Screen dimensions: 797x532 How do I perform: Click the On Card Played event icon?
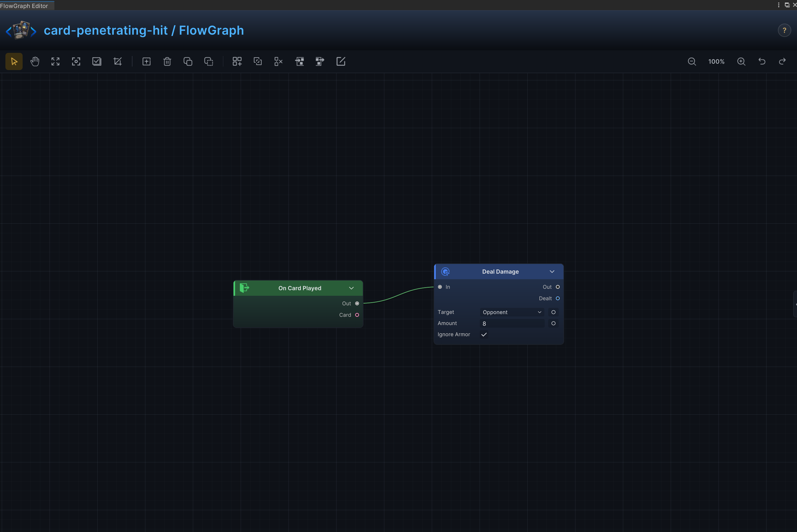244,288
